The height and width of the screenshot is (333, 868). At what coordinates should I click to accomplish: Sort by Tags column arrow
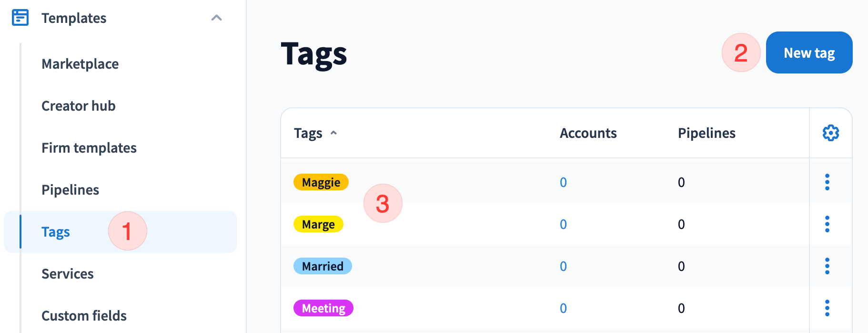(334, 133)
